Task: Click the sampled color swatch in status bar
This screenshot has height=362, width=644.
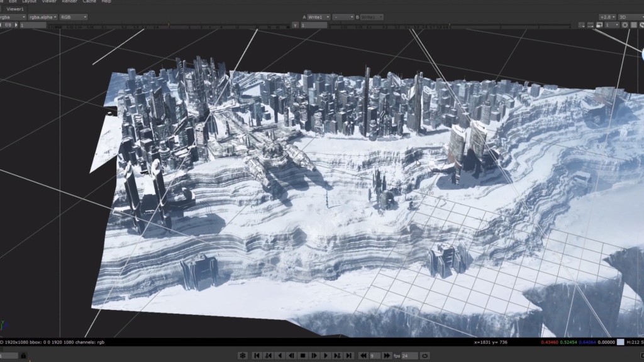Action: coord(621,342)
